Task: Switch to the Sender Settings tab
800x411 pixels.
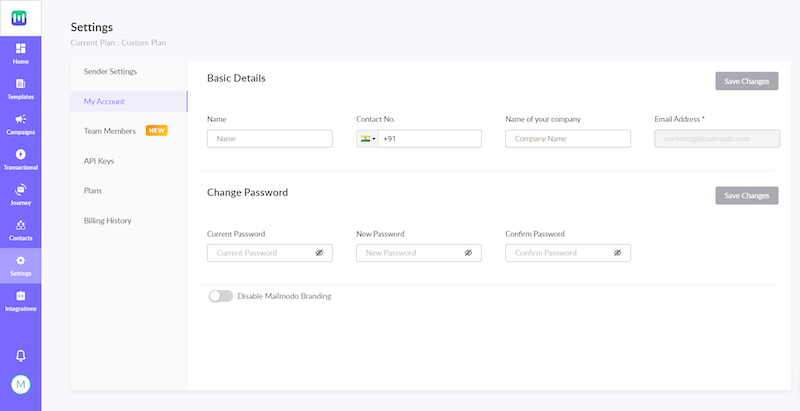Action: (x=110, y=71)
